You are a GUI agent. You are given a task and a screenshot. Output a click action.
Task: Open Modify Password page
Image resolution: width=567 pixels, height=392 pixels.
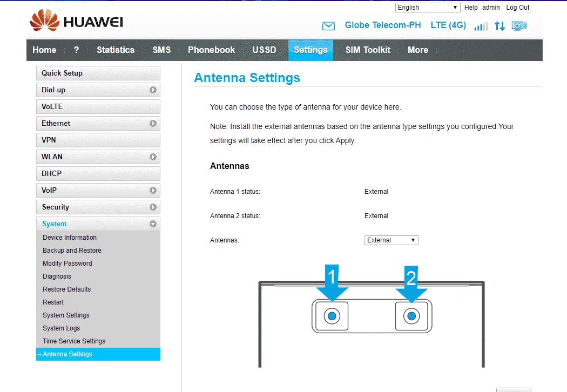[x=67, y=263]
